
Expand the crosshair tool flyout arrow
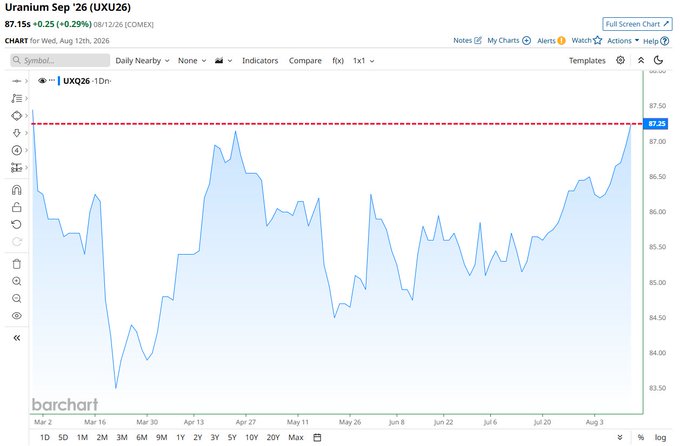[x=26, y=81]
